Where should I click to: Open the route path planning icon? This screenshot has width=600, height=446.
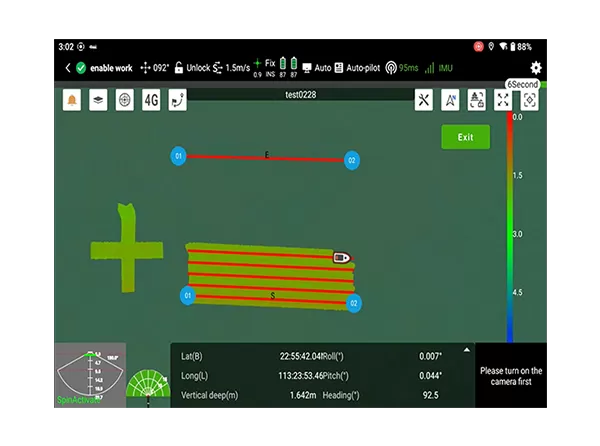178,100
